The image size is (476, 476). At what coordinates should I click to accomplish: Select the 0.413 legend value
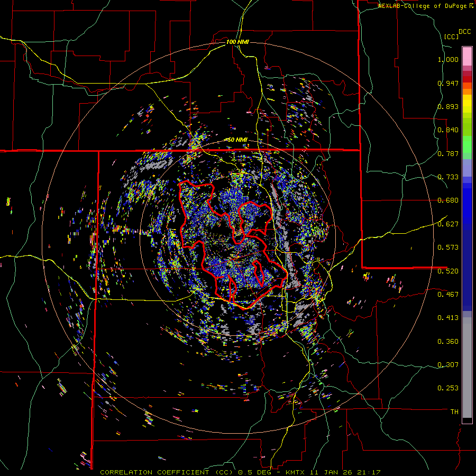pos(448,318)
